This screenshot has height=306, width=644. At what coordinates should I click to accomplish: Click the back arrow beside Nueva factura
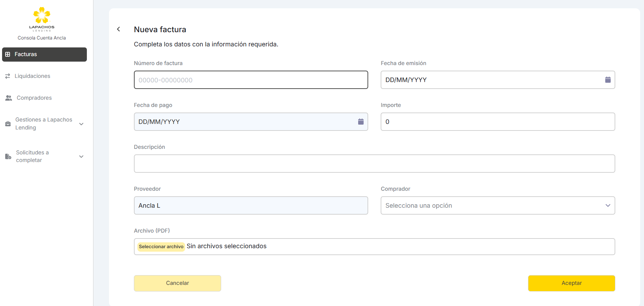coord(119,29)
